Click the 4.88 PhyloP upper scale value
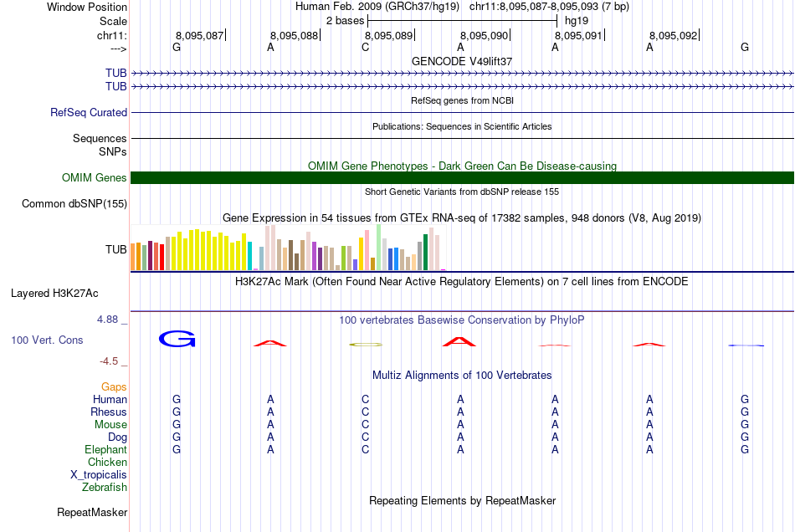The image size is (795, 532). pyautogui.click(x=107, y=320)
